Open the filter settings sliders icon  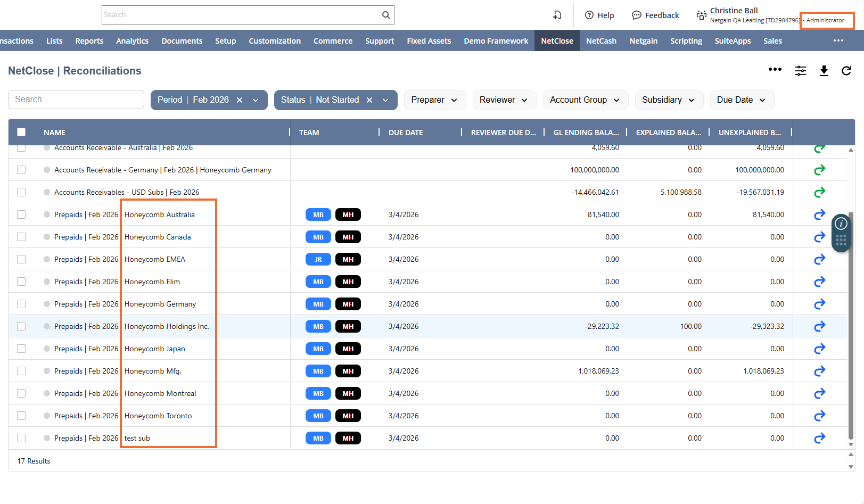click(x=800, y=71)
